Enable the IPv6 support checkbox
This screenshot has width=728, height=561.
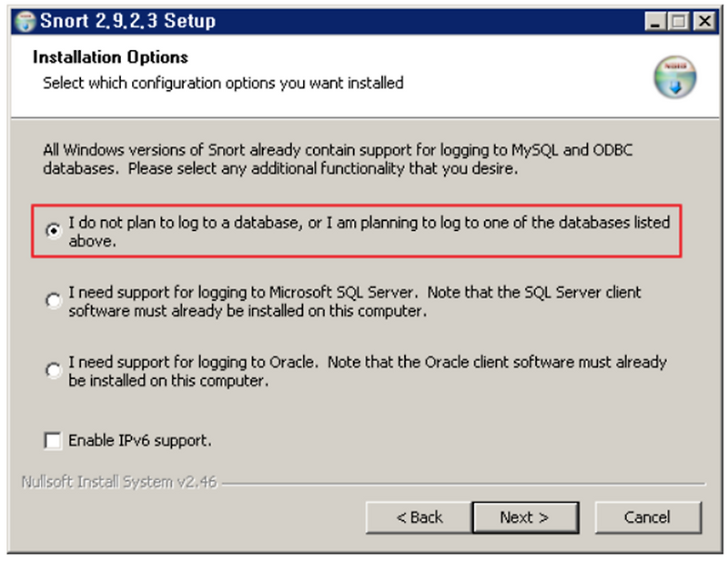[53, 440]
